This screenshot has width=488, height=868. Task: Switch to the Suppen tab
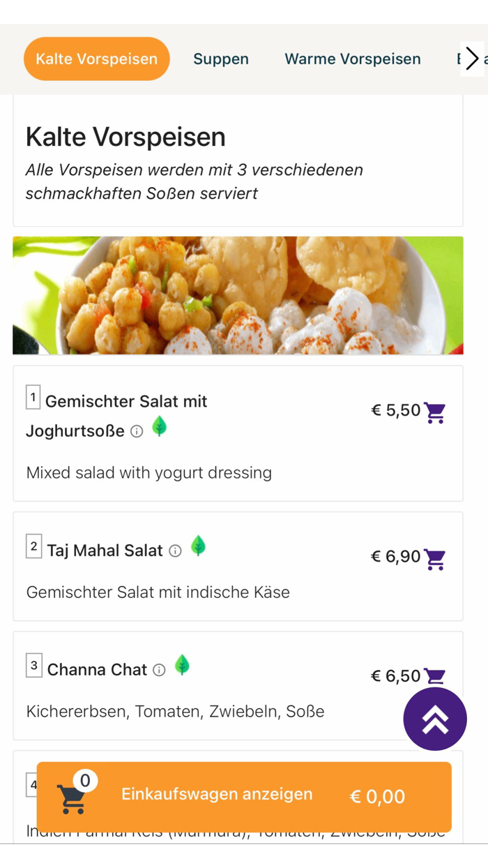[x=221, y=59]
